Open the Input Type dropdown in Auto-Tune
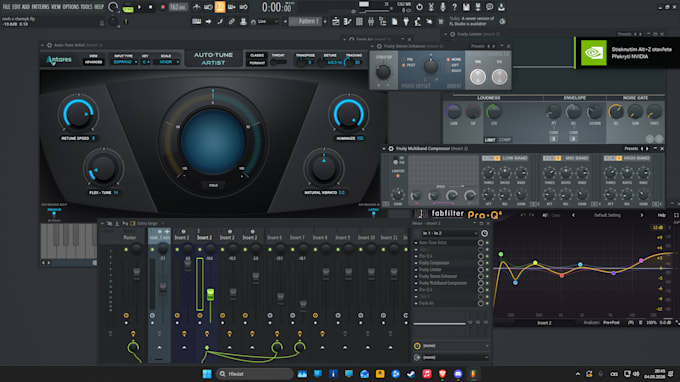Viewport: 680px width, 382px height. (125, 62)
